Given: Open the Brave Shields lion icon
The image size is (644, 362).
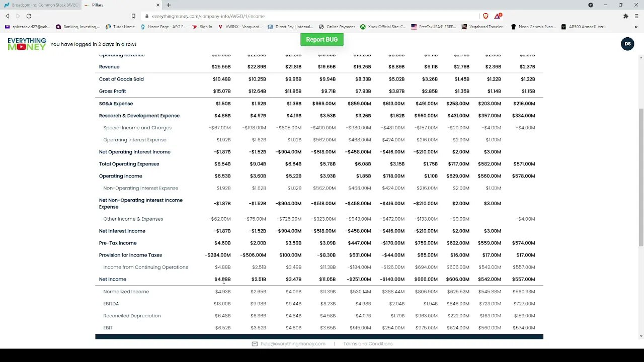Looking at the screenshot, I should click(x=486, y=16).
